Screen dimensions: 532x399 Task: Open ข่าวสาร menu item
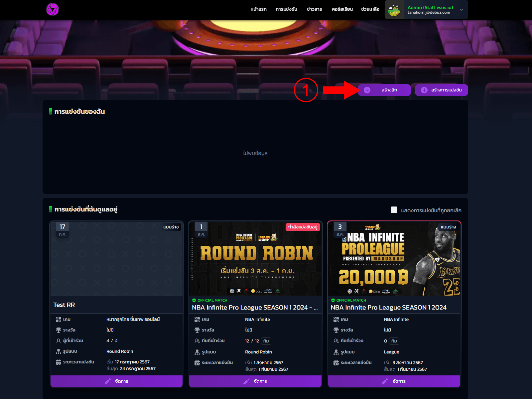314,9
